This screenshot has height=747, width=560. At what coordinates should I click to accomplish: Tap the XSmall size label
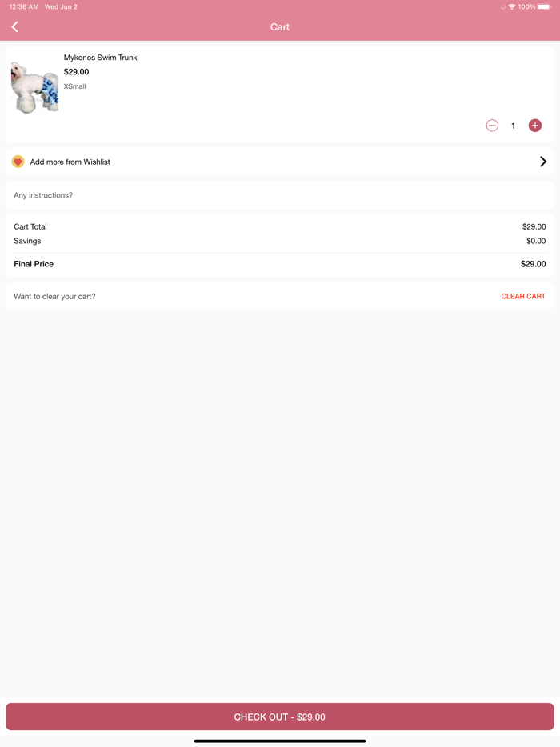[75, 86]
